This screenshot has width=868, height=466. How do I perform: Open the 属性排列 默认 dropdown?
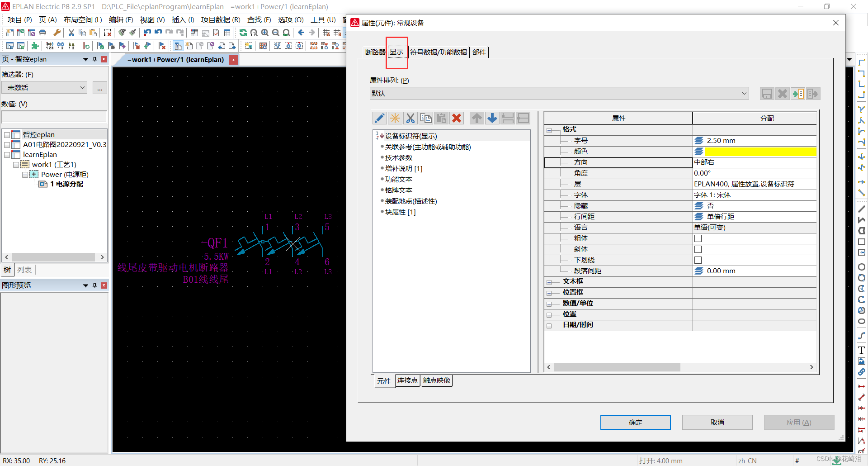coord(559,94)
